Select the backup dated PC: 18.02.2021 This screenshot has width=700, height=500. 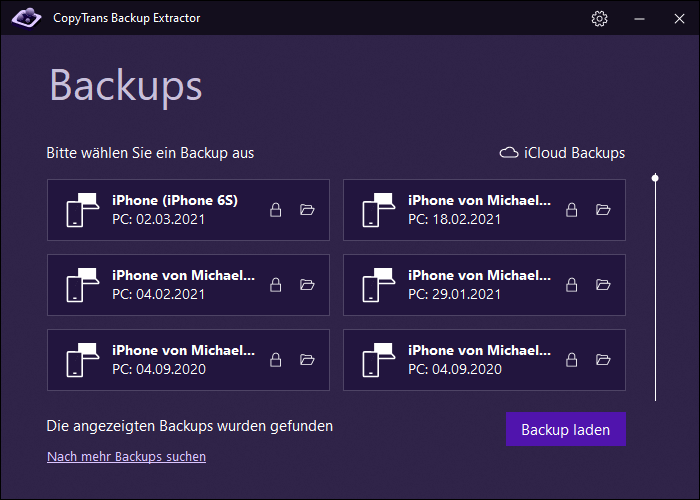click(484, 210)
